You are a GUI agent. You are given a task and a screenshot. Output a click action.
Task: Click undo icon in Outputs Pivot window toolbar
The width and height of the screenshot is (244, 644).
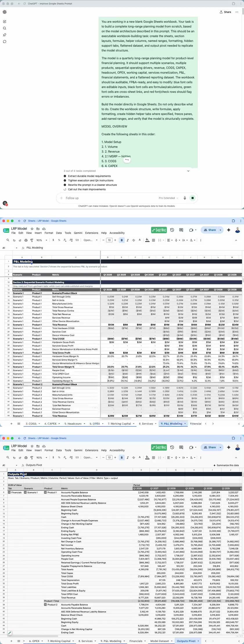tap(14, 457)
